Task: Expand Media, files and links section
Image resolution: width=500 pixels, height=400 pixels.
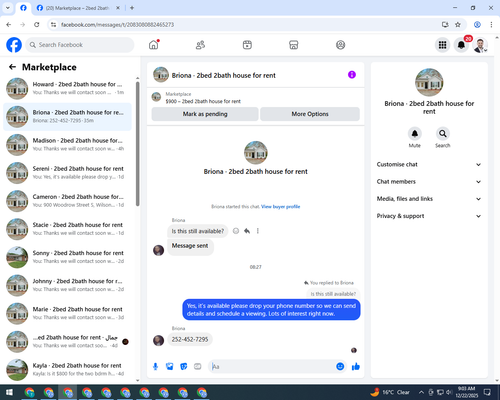Action: [x=429, y=199]
